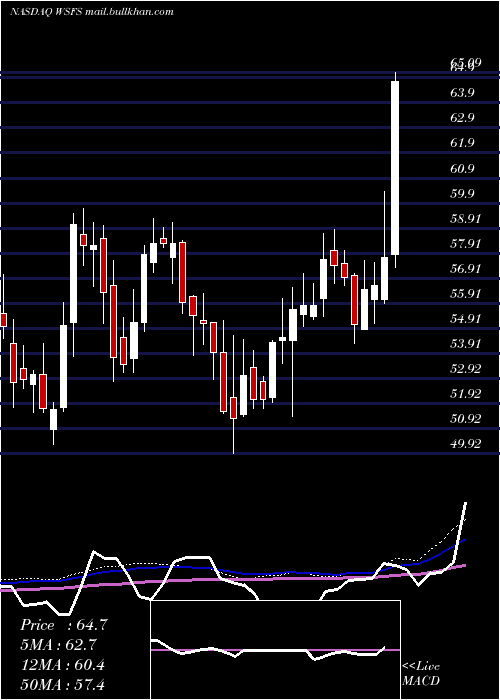Click the 49.92 price axis label
The width and height of the screenshot is (500, 700).
[467, 444]
